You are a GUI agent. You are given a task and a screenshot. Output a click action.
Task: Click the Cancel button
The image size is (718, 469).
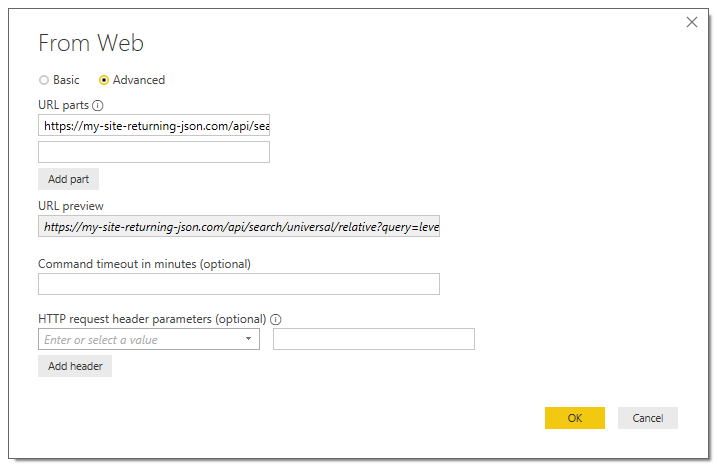pos(647,418)
